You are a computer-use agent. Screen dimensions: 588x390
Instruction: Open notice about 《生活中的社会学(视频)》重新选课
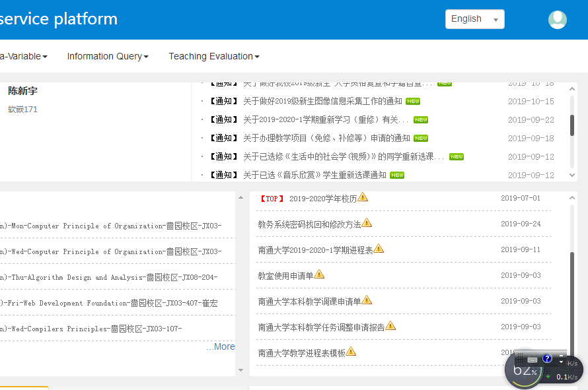pyautogui.click(x=344, y=156)
